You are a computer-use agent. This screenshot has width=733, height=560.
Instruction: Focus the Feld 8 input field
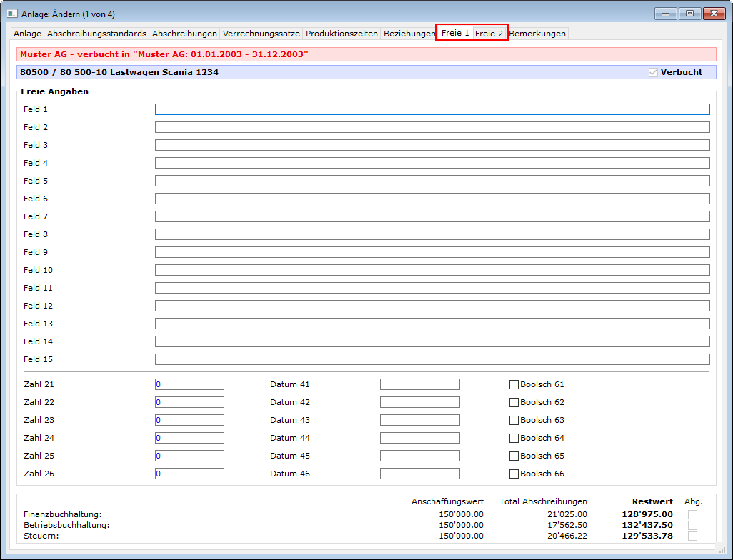[x=432, y=234]
